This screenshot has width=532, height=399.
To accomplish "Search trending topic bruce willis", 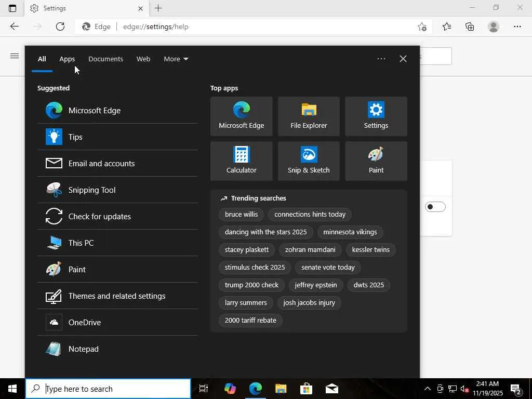I will (x=241, y=215).
